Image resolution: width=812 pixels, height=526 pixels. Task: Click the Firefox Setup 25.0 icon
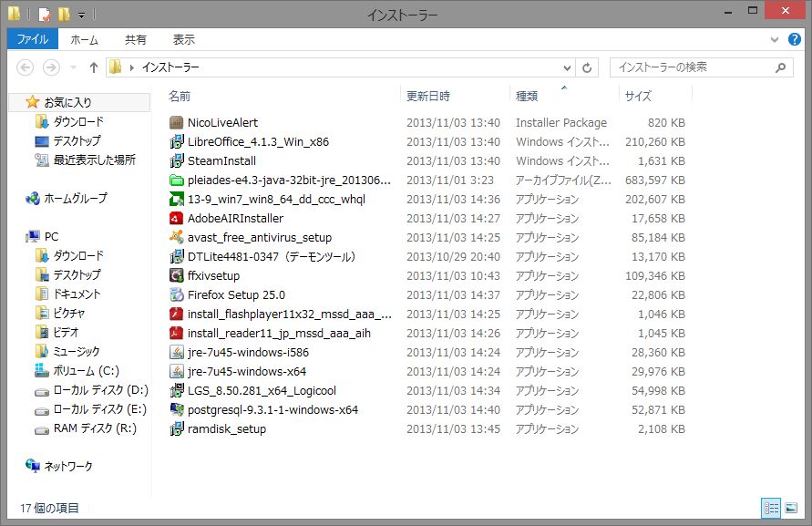177,295
